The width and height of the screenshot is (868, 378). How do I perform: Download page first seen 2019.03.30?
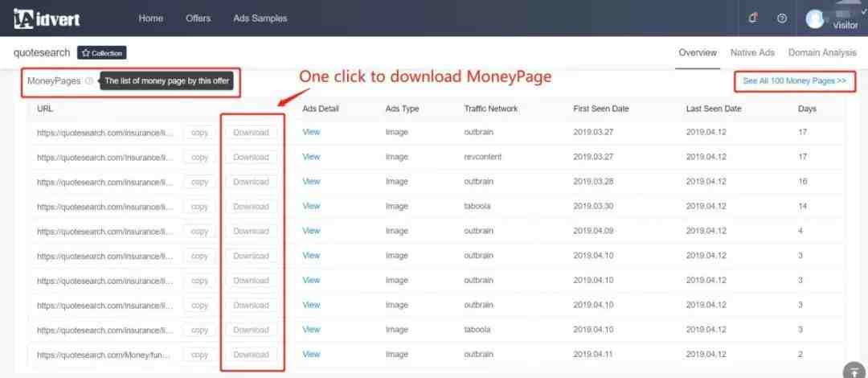pos(251,207)
